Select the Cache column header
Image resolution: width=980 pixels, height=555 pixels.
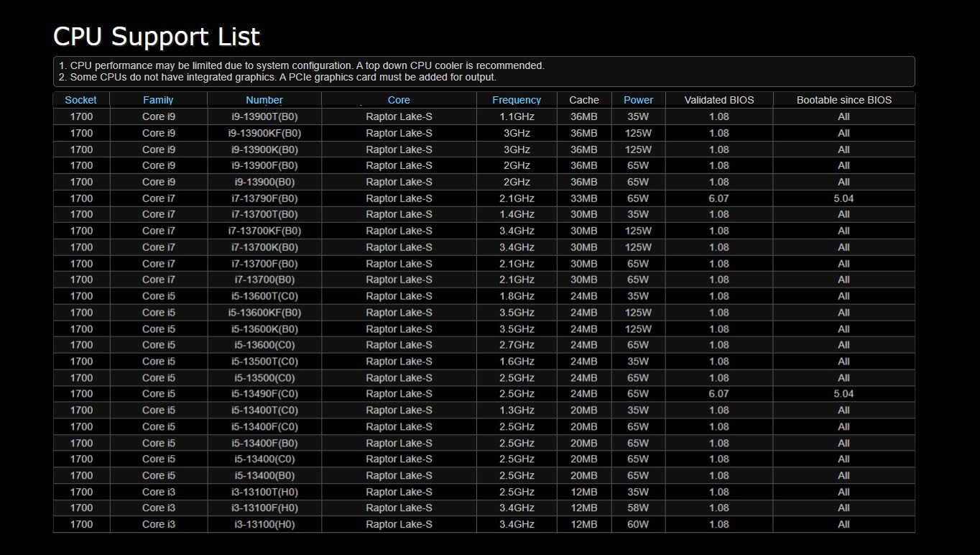pyautogui.click(x=584, y=100)
